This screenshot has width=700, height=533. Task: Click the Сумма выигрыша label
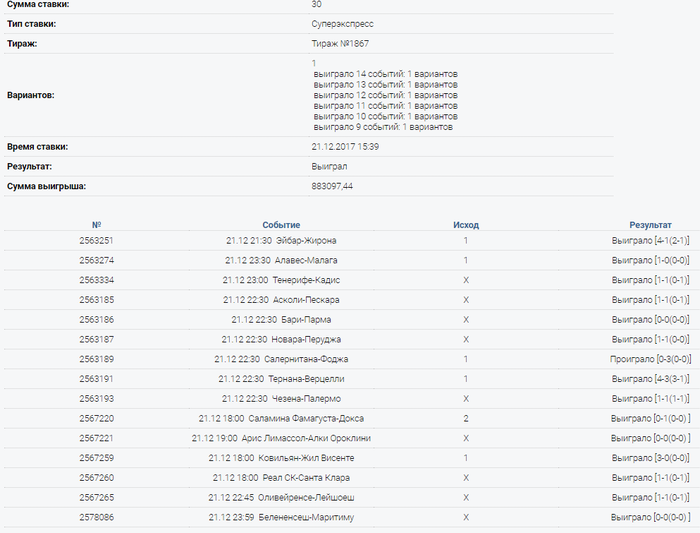point(46,186)
